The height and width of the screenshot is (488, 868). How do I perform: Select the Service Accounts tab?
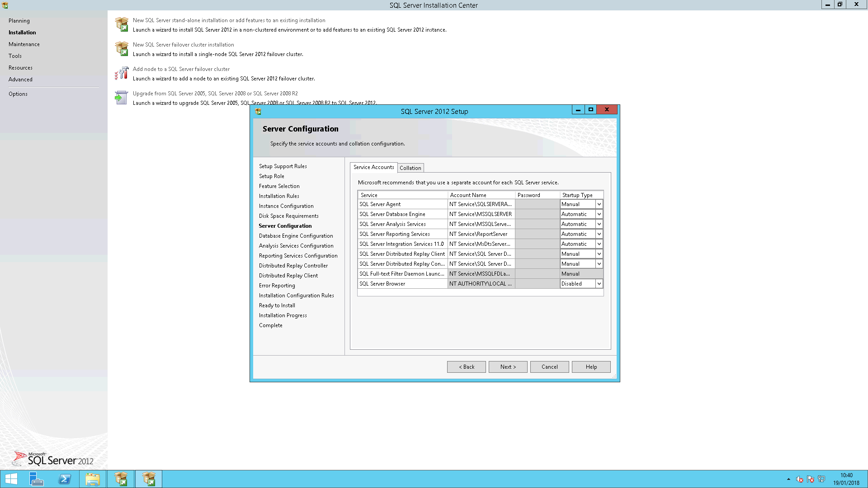[x=373, y=167]
